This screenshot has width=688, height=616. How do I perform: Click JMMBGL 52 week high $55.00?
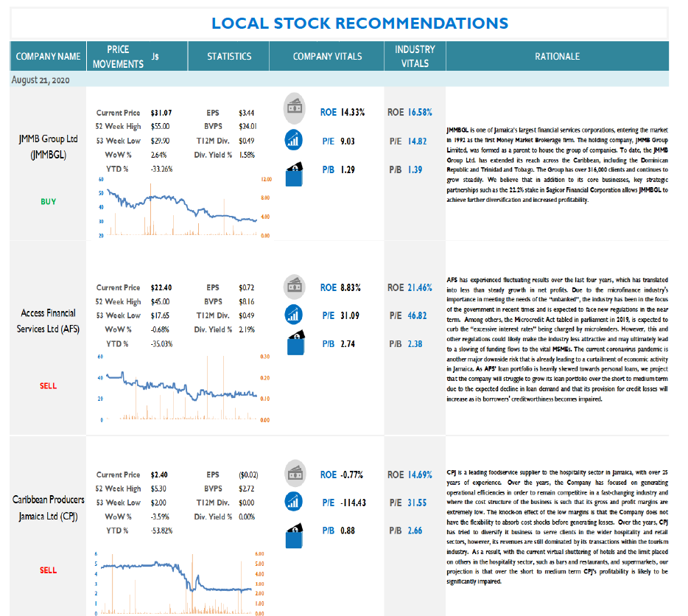coord(160,127)
